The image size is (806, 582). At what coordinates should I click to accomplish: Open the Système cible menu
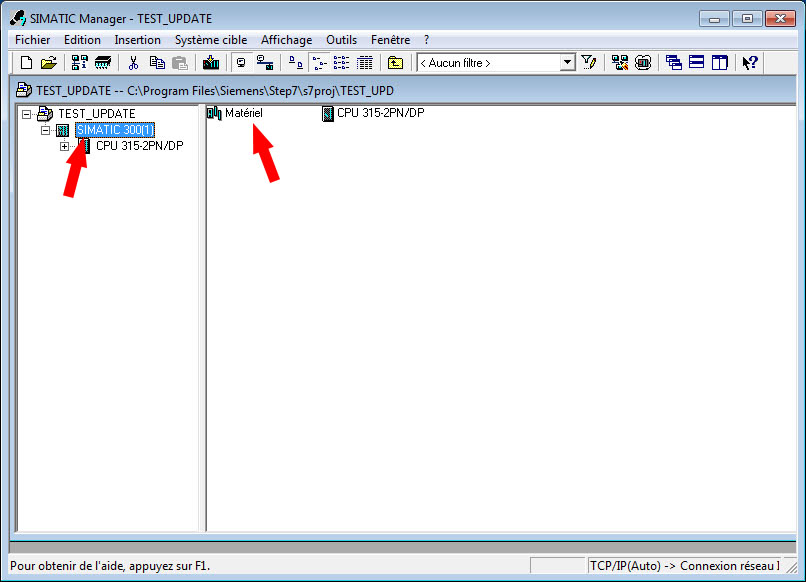click(x=211, y=40)
